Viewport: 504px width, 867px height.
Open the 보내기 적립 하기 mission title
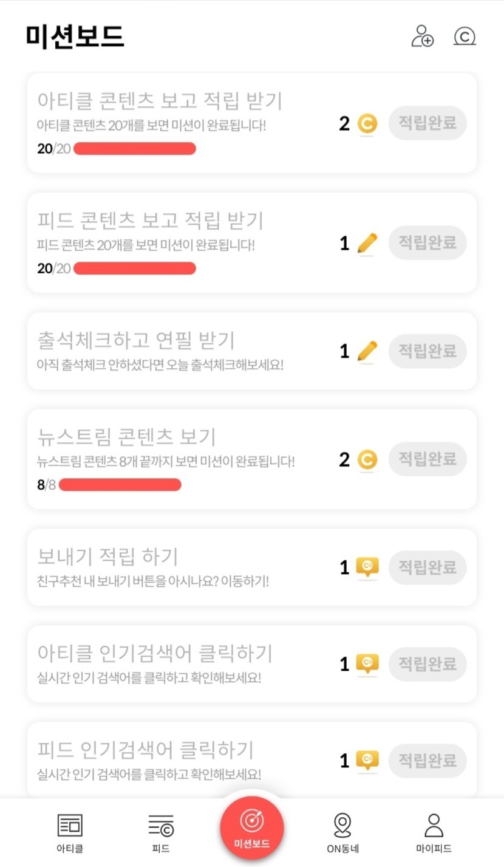tap(107, 556)
